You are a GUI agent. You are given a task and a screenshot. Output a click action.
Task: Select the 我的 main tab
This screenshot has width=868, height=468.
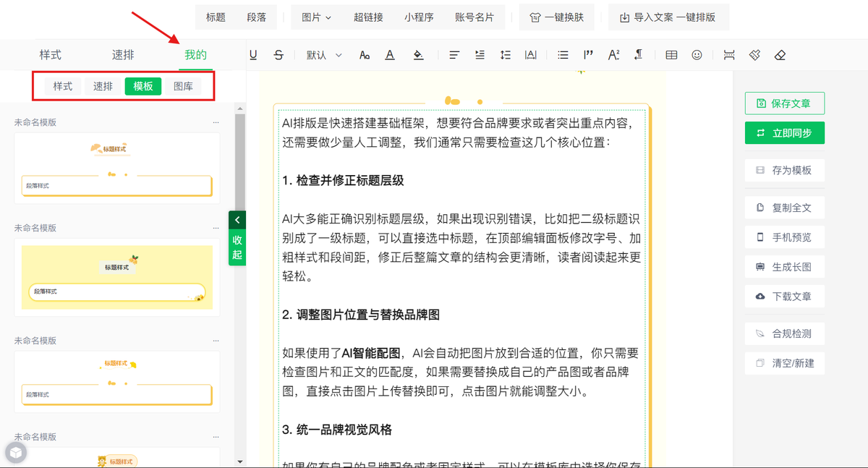tap(196, 55)
